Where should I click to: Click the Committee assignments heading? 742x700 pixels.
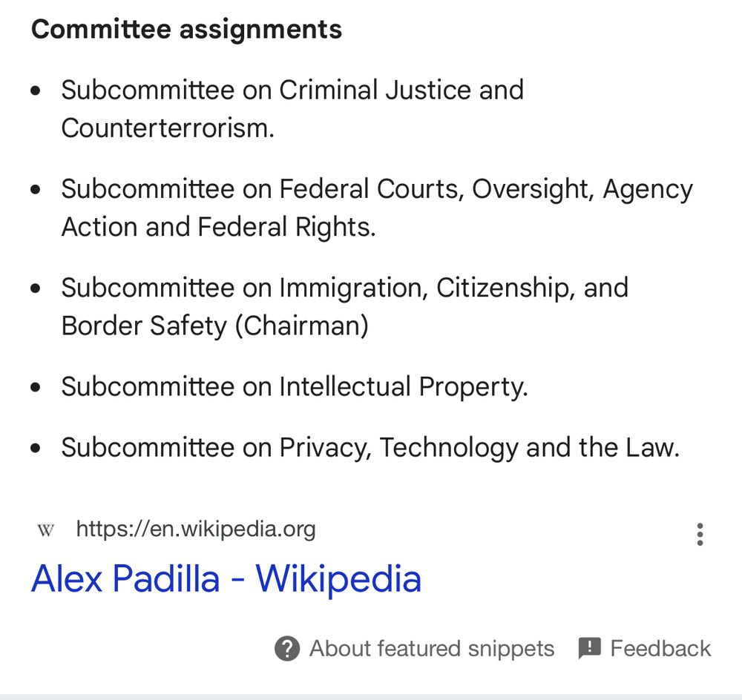186,30
